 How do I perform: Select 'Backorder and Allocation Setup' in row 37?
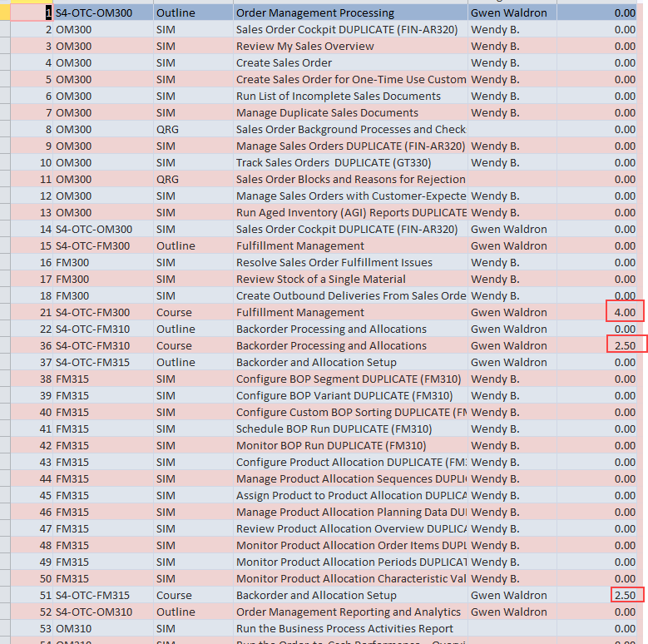click(350, 363)
